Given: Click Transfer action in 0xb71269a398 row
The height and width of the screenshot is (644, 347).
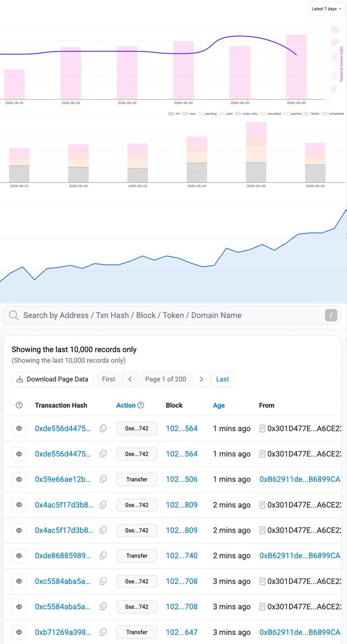Looking at the screenshot, I should click(137, 632).
